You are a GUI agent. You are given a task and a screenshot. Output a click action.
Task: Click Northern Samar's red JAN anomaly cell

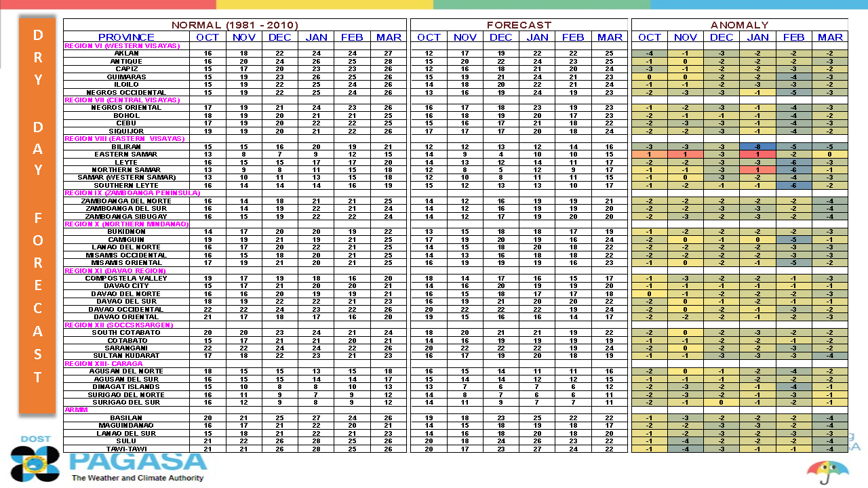(757, 169)
